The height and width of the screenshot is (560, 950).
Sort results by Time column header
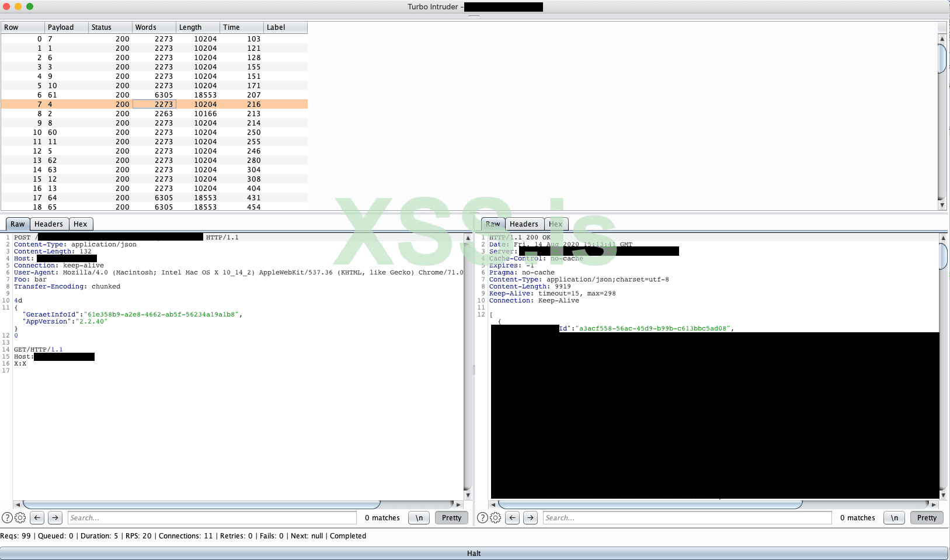pyautogui.click(x=242, y=27)
